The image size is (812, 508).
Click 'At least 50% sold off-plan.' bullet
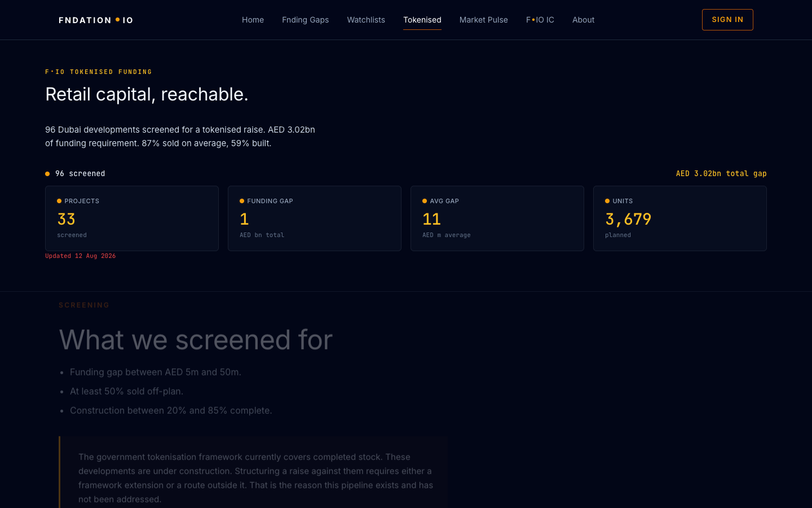[126, 391]
